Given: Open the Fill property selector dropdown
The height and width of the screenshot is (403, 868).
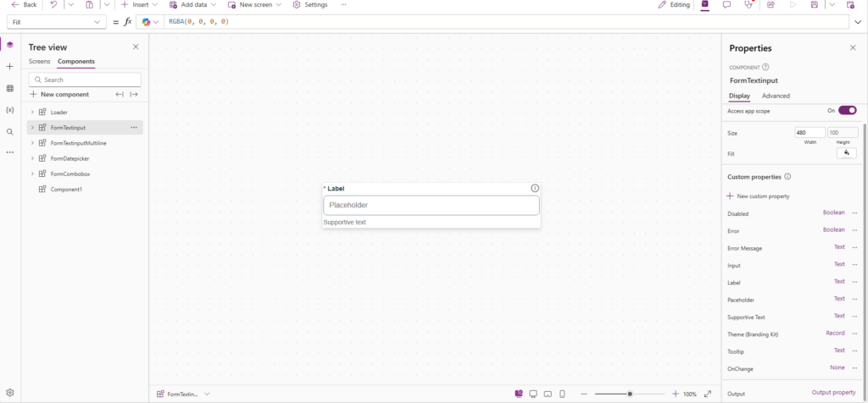Looking at the screenshot, I should [x=57, y=22].
